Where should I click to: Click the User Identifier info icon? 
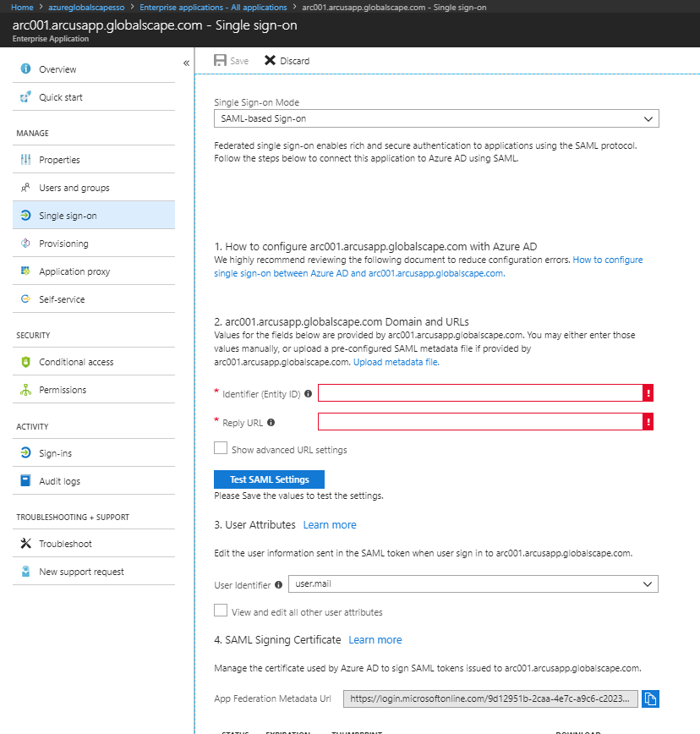(278, 584)
